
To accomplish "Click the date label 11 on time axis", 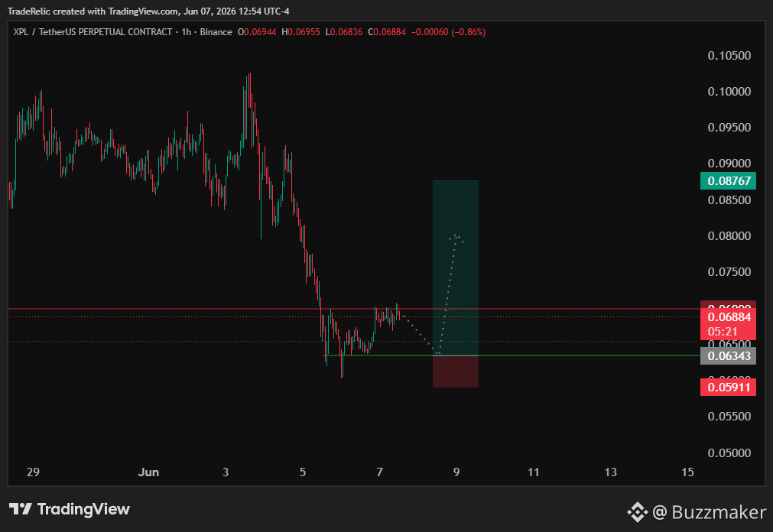I will click(x=534, y=472).
